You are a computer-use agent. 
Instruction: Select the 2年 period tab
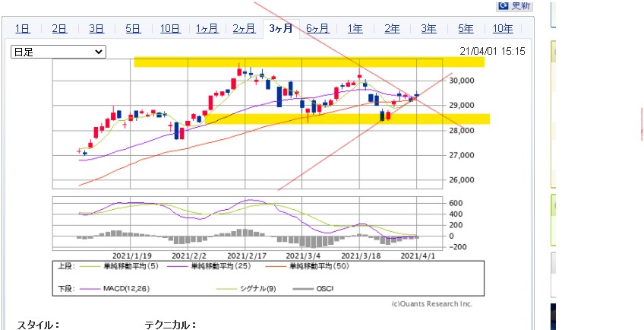click(392, 29)
